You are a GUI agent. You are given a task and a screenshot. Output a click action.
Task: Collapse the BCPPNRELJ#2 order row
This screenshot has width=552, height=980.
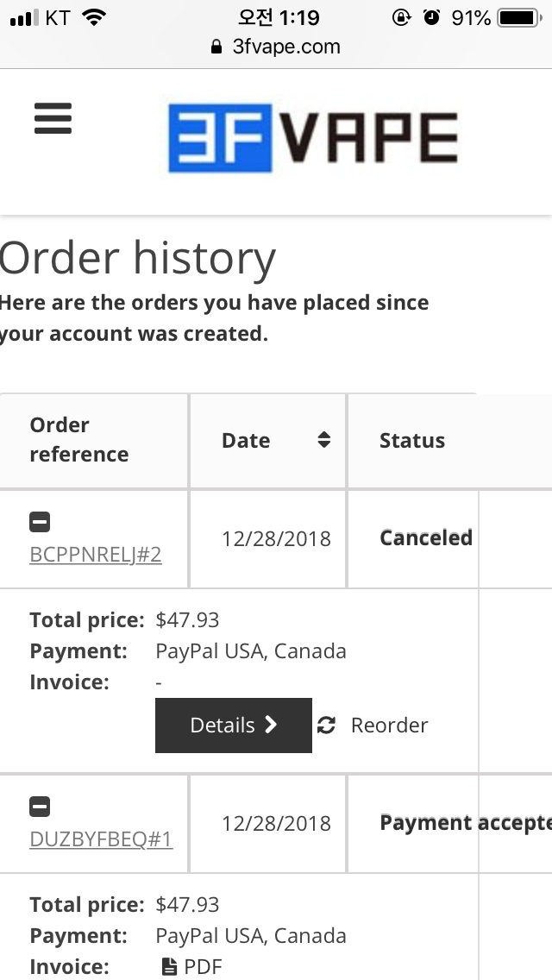pos(40,522)
